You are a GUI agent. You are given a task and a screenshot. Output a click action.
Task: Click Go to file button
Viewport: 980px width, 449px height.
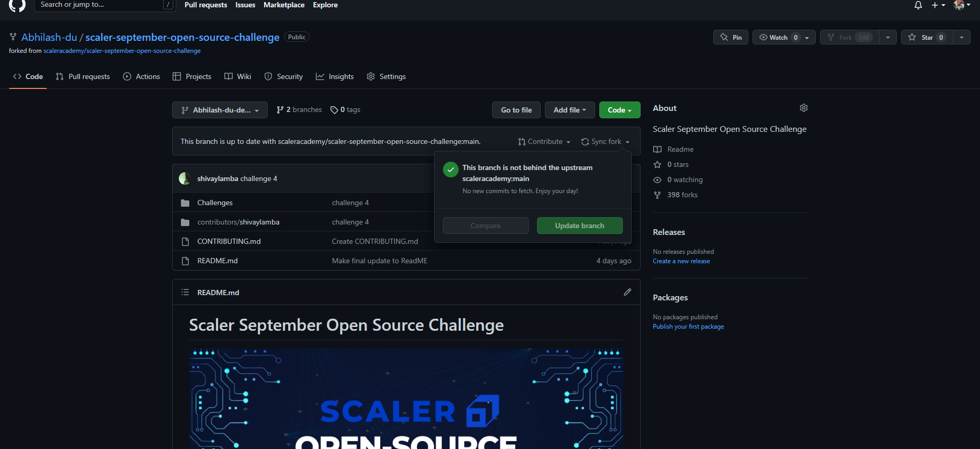click(516, 110)
